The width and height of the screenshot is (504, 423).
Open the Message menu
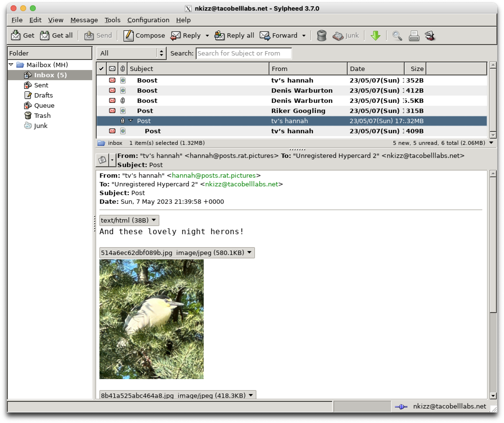pos(84,20)
